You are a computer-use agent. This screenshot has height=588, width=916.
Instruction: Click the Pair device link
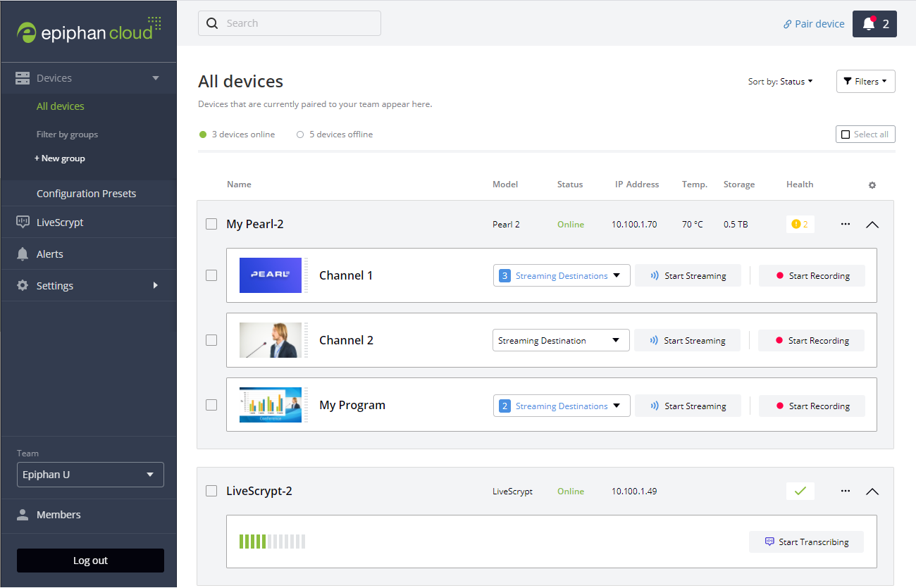click(814, 24)
